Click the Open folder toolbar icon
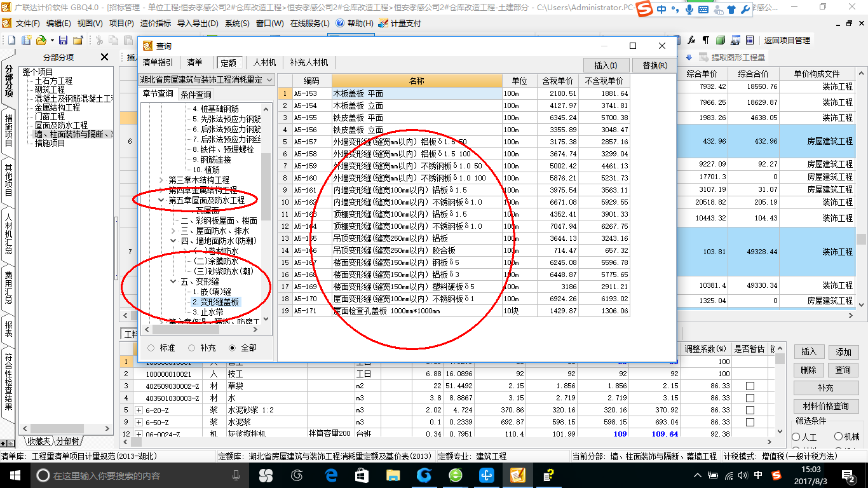Screen dimensions: 868x488 pos(40,40)
